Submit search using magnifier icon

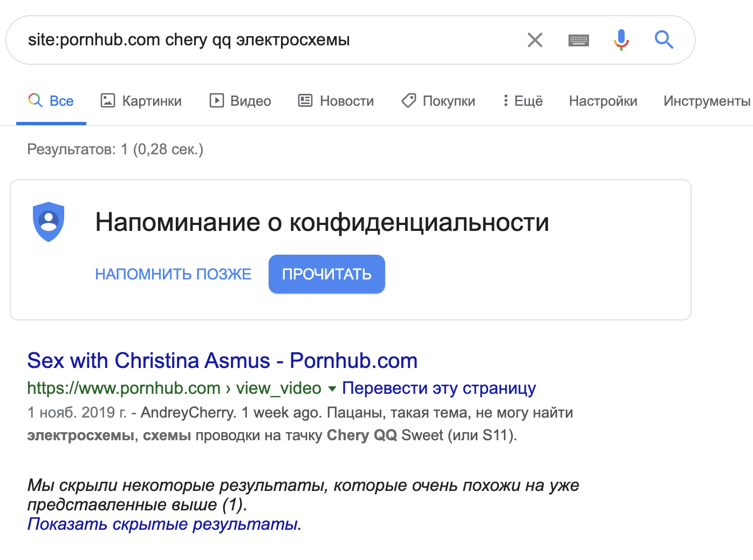click(x=664, y=40)
